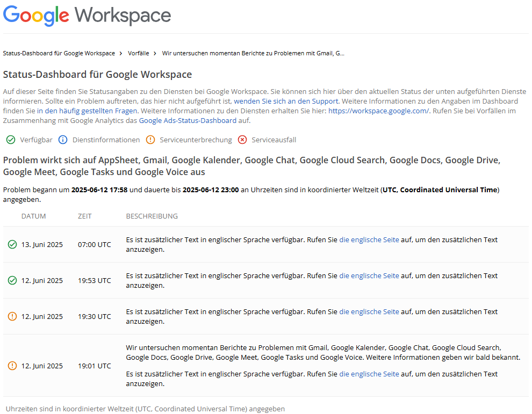Screen dimensions: 532x414
Task: Click the orange Serviceunterbrechung warning icon
Action: click(x=150, y=140)
